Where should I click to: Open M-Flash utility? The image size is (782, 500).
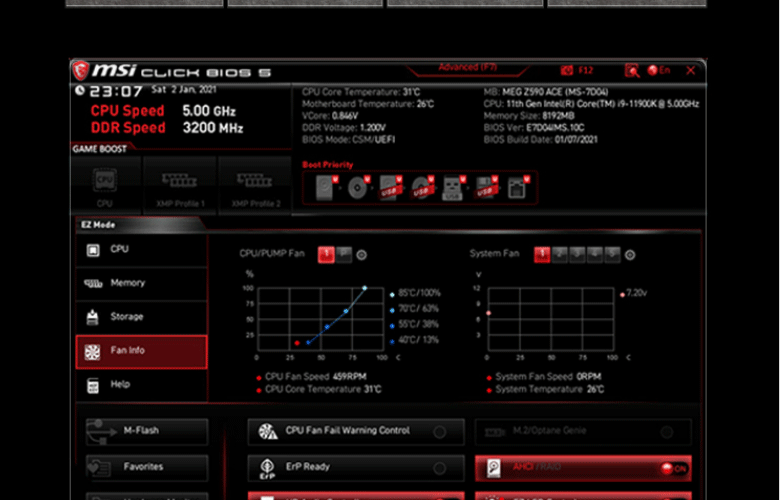(x=147, y=431)
